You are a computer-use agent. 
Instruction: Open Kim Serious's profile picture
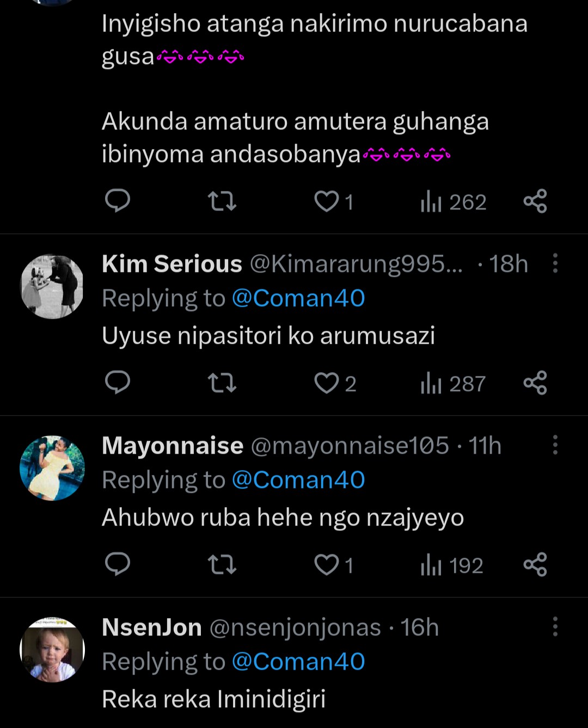click(52, 286)
